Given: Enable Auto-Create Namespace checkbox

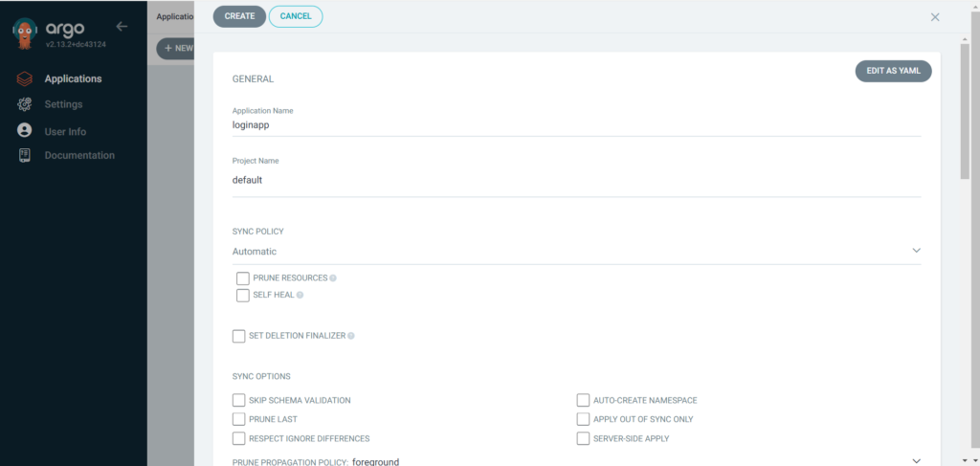Looking at the screenshot, I should point(583,400).
